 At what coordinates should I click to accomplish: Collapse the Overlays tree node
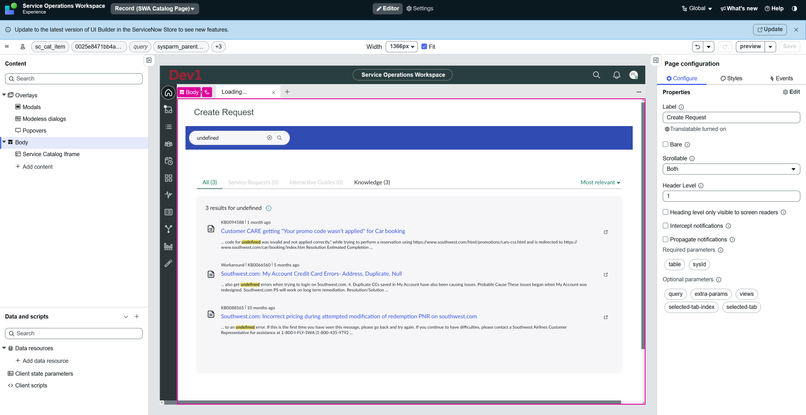tap(5, 95)
